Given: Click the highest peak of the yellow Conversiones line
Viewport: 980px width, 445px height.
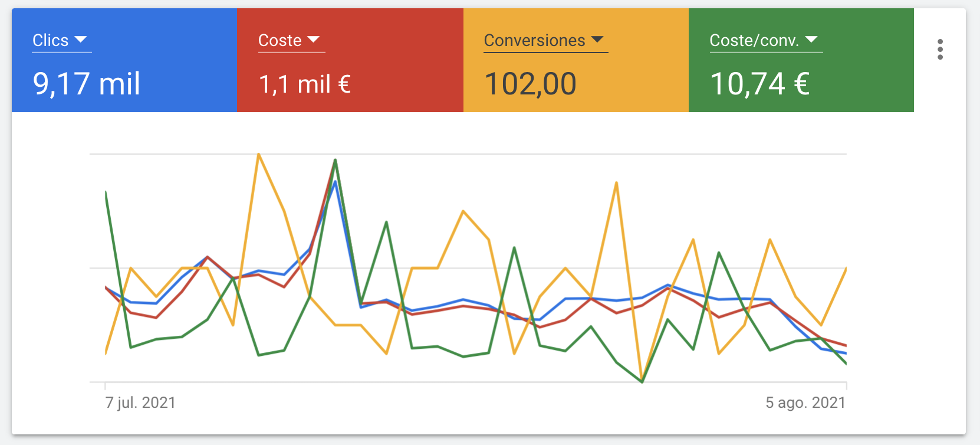Looking at the screenshot, I should click(x=258, y=154).
